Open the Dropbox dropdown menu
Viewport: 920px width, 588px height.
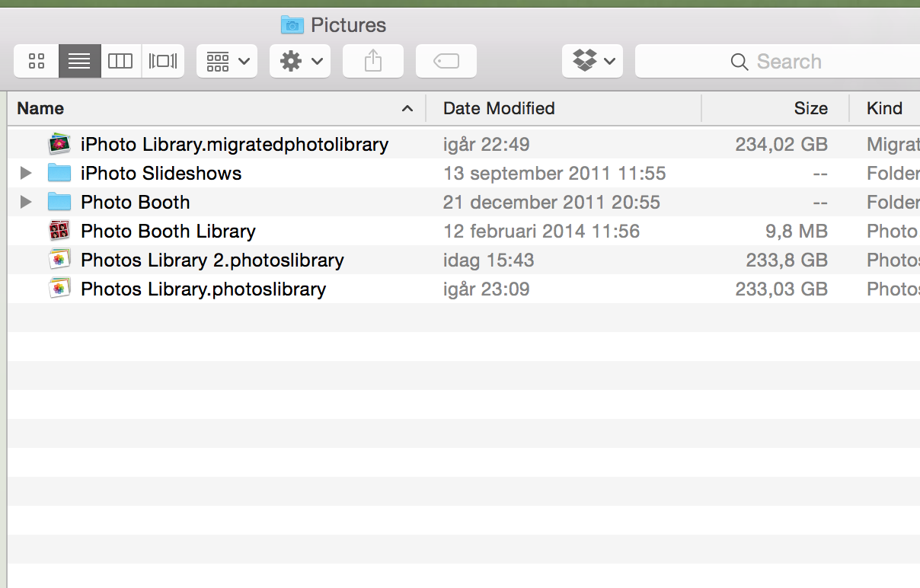coord(593,61)
